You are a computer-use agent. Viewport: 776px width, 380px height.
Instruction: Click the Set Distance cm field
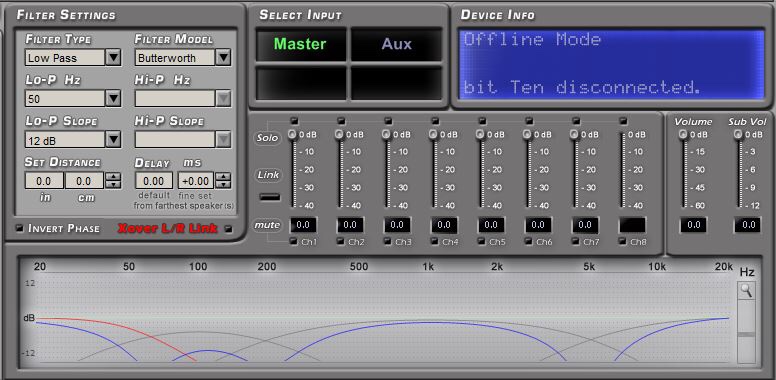tap(84, 181)
